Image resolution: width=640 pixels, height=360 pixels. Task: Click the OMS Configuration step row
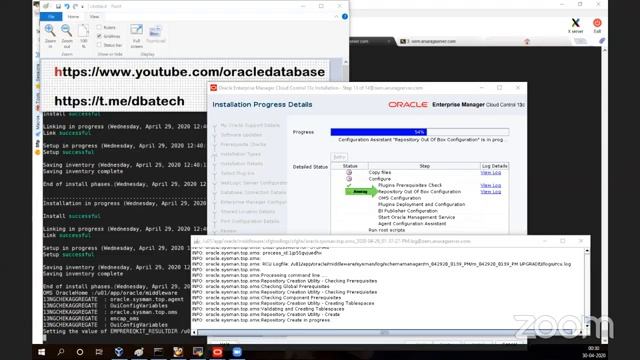point(399,198)
